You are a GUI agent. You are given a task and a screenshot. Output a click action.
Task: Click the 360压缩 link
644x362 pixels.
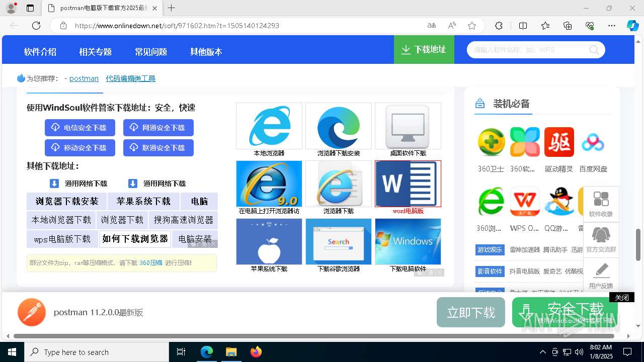point(151,262)
